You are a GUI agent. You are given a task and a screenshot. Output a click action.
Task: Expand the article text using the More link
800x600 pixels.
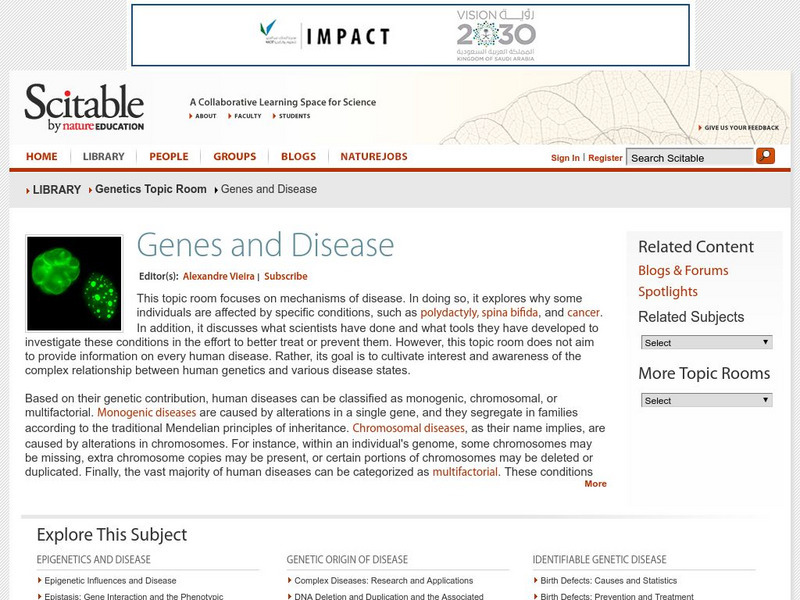(595, 483)
